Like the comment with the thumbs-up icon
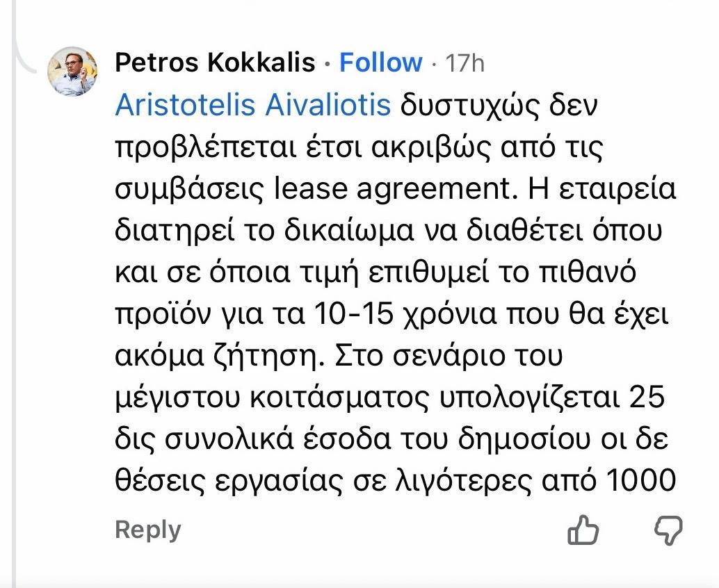Image resolution: width=719 pixels, height=588 pixels. tap(583, 532)
